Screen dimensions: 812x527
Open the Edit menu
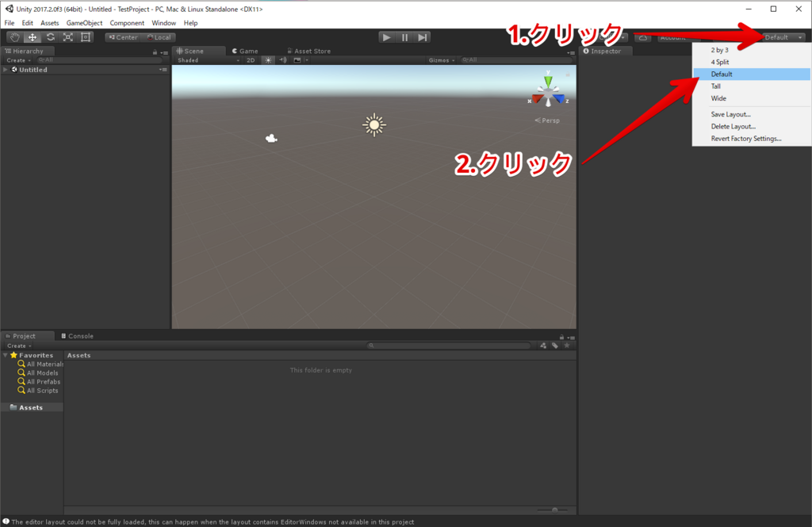click(28, 23)
